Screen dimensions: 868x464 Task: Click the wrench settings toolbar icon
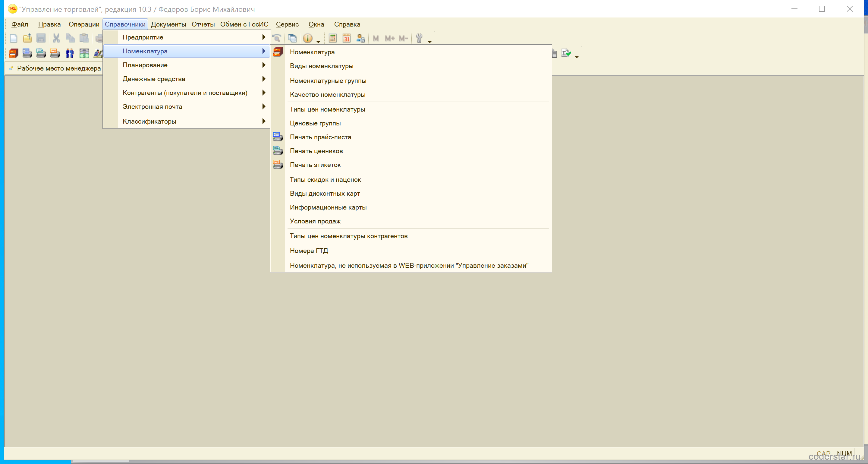click(419, 38)
